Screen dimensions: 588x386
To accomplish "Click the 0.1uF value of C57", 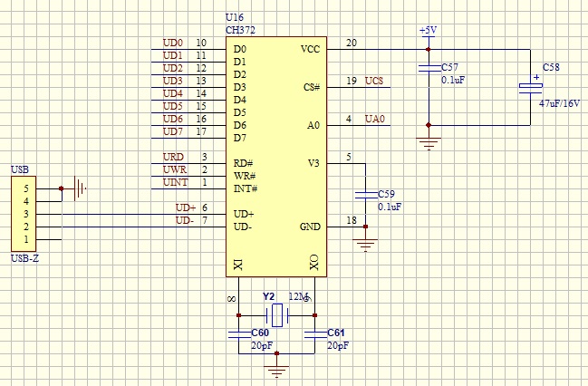I will coord(453,80).
